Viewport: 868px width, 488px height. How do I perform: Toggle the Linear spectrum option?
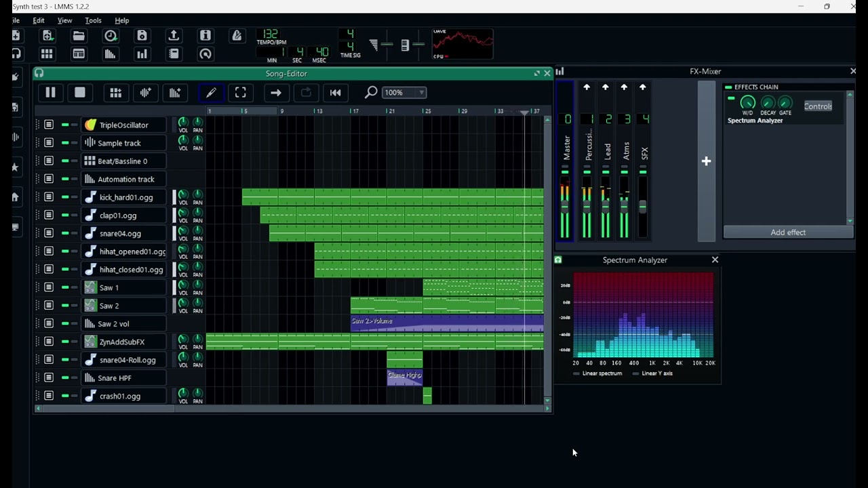[597, 373]
